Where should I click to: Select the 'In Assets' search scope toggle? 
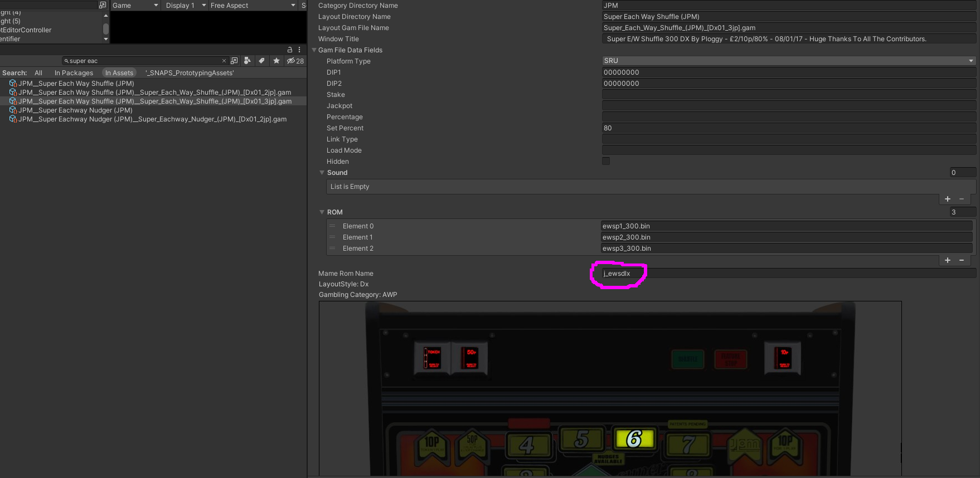coord(119,73)
